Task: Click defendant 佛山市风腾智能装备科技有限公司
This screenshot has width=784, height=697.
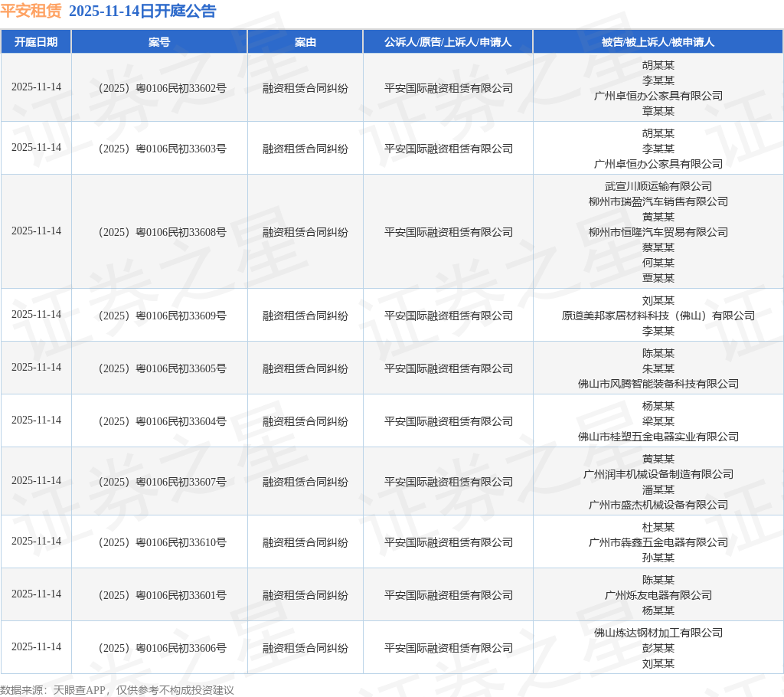Action: pyautogui.click(x=658, y=384)
